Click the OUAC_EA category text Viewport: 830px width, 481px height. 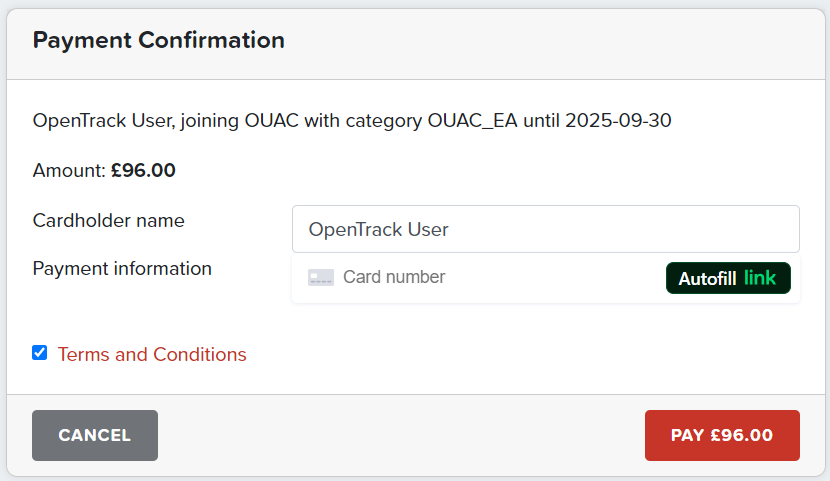pyautogui.click(x=472, y=121)
